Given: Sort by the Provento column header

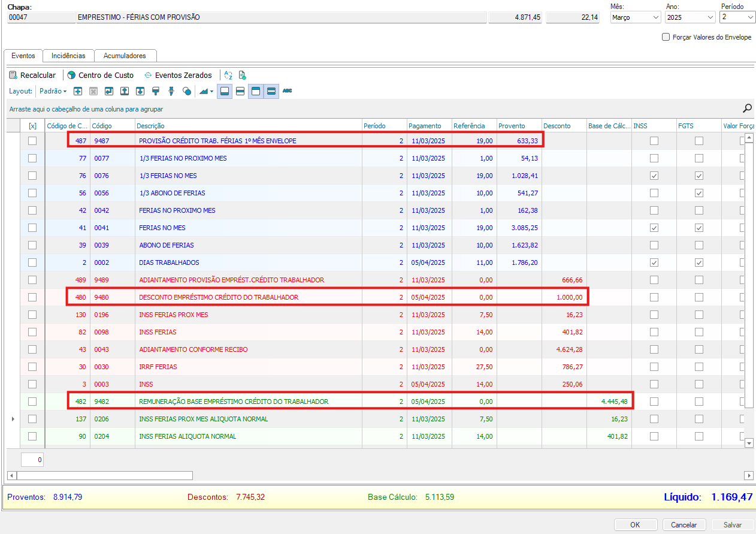Looking at the screenshot, I should point(519,126).
